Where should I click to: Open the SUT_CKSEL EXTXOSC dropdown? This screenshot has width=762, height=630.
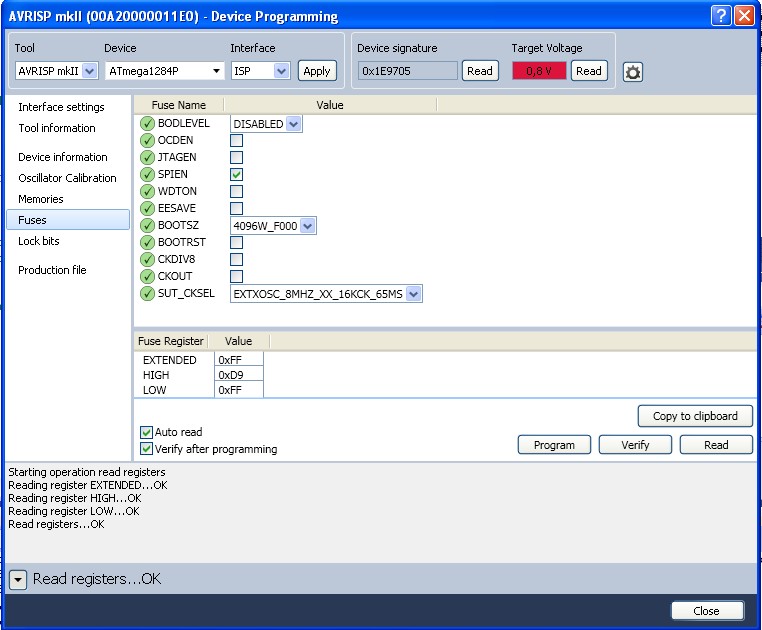click(326, 294)
